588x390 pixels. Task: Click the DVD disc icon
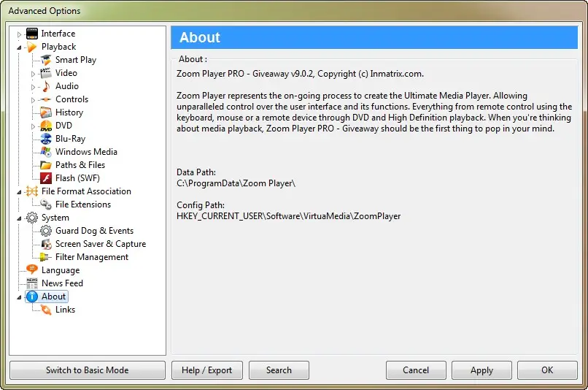click(46, 126)
